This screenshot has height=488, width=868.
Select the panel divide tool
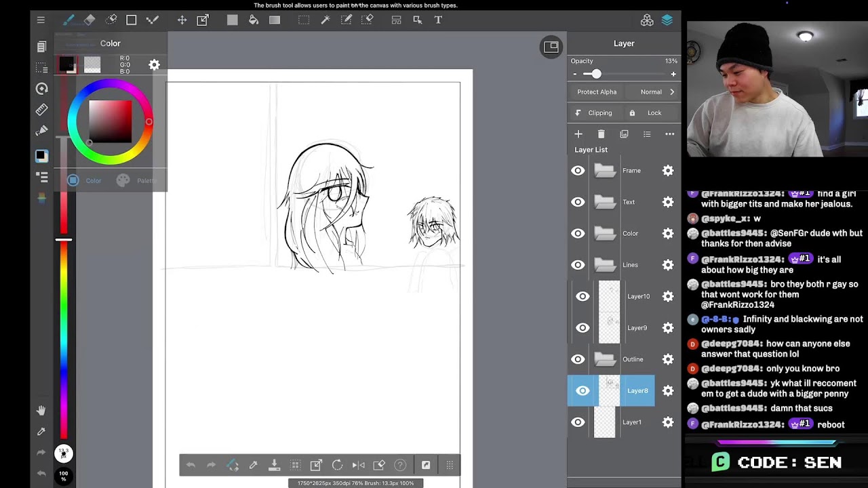397,20
